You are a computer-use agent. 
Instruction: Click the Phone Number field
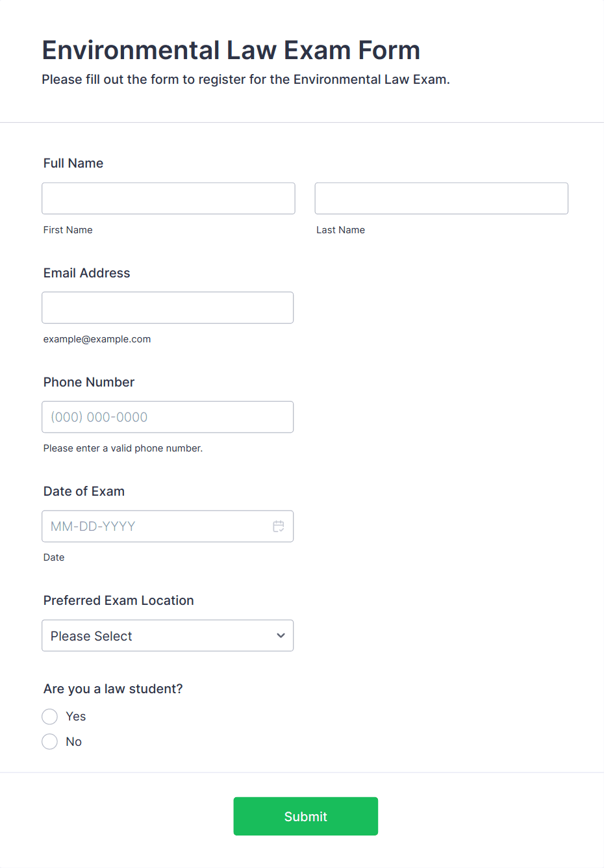[x=168, y=417]
